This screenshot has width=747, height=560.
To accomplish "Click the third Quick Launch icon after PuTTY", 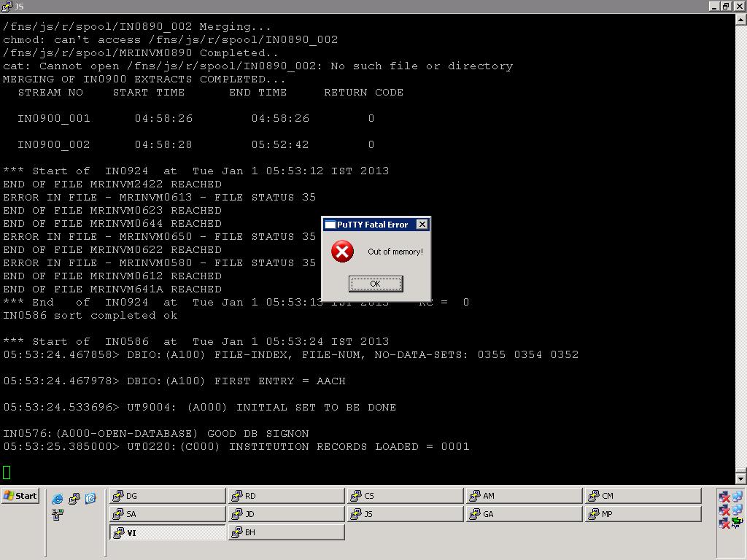I will 90,499.
